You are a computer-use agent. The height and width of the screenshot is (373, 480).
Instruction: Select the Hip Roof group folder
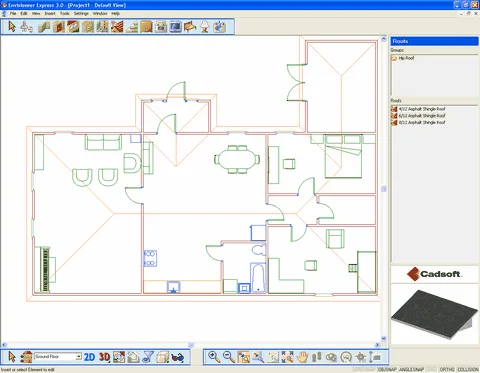click(x=403, y=58)
